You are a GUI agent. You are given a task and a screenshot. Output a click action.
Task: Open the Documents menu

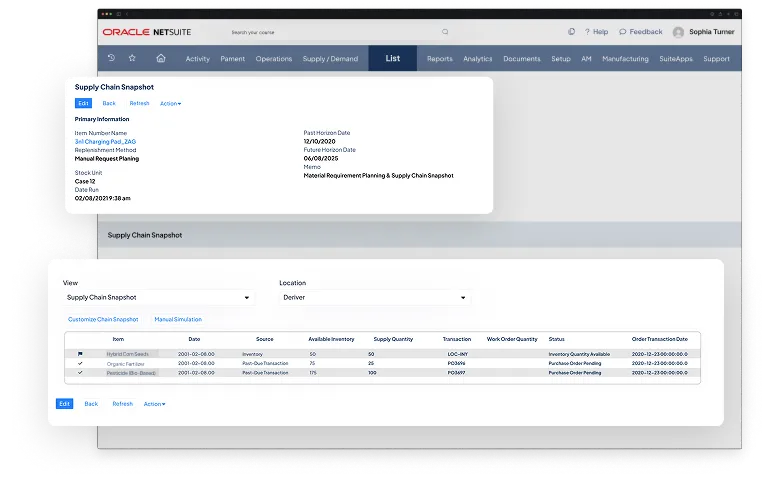click(x=522, y=59)
